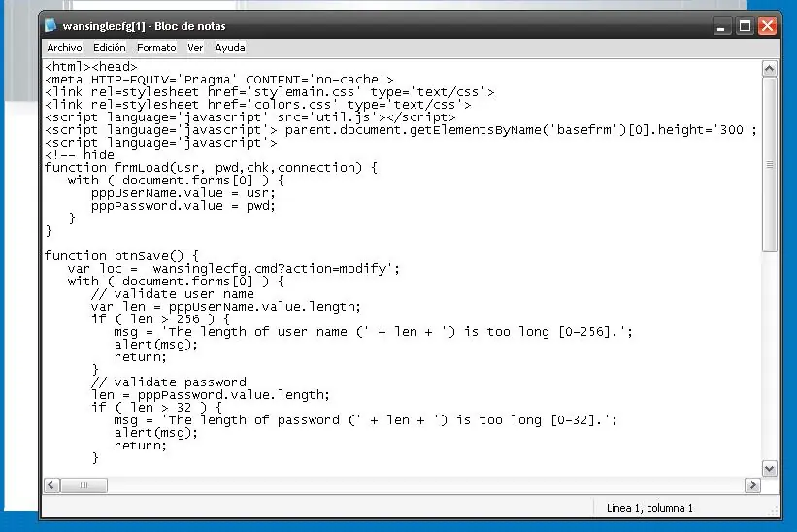The image size is (797, 532).
Task: Click the 'if ( len > 32 ) {' line
Action: coord(156,408)
